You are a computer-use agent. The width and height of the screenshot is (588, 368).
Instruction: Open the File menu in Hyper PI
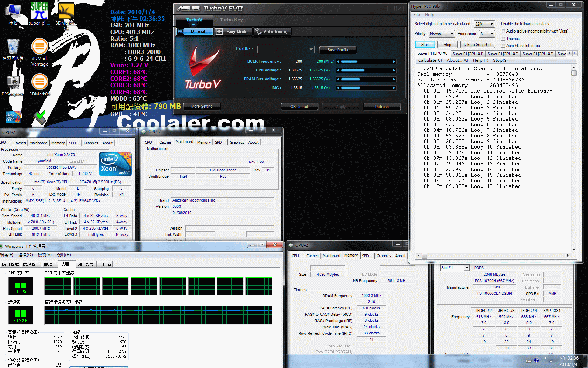click(416, 15)
